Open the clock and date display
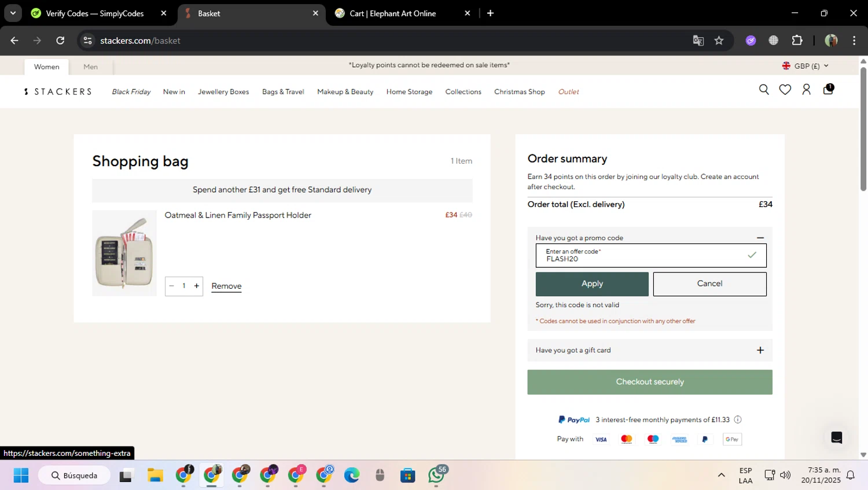 pyautogui.click(x=821, y=476)
